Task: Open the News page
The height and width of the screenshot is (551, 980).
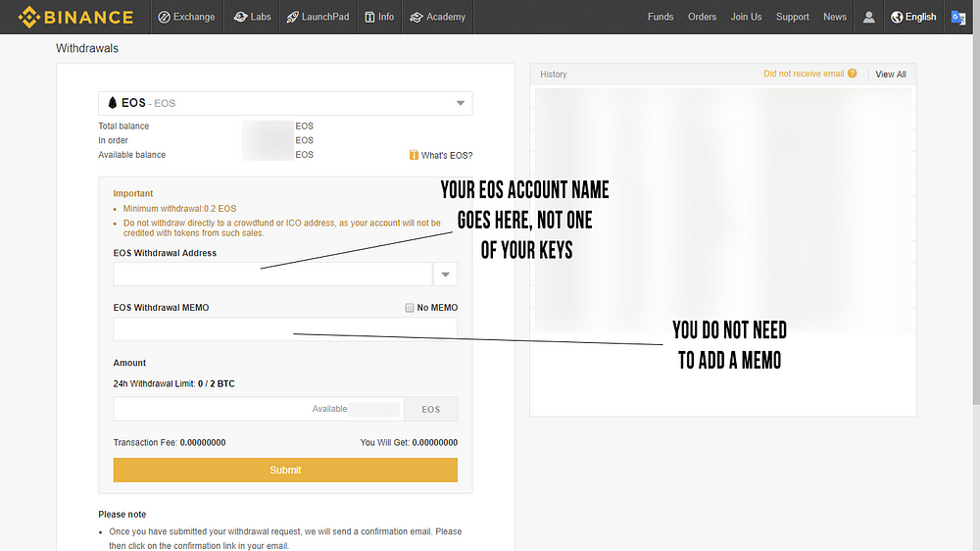Action: pyautogui.click(x=835, y=17)
